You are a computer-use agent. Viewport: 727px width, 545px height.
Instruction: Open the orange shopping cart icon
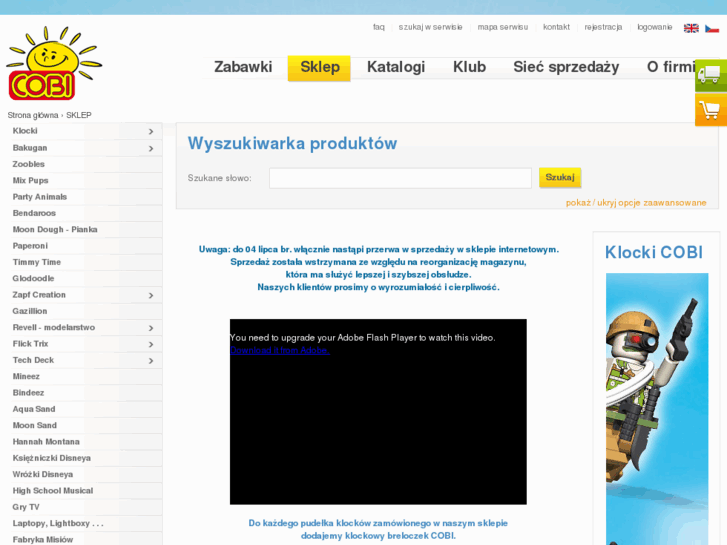[x=711, y=110]
